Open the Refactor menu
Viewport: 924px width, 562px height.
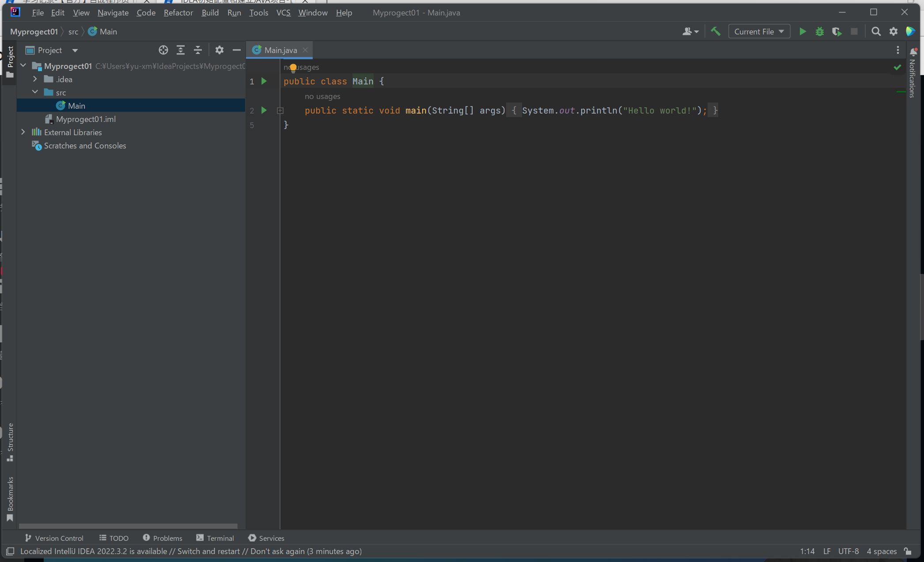point(178,12)
